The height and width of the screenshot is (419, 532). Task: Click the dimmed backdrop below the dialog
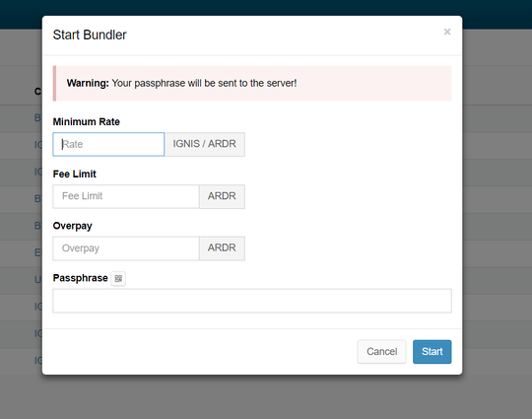266,397
